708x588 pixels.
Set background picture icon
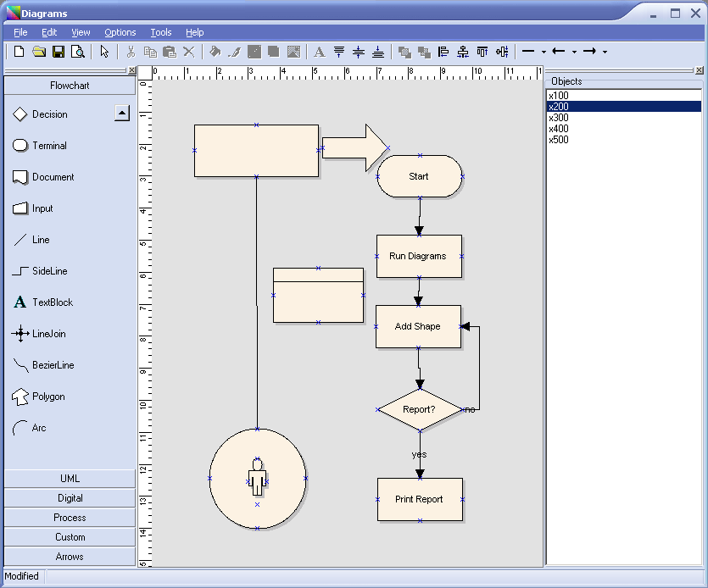pos(293,52)
